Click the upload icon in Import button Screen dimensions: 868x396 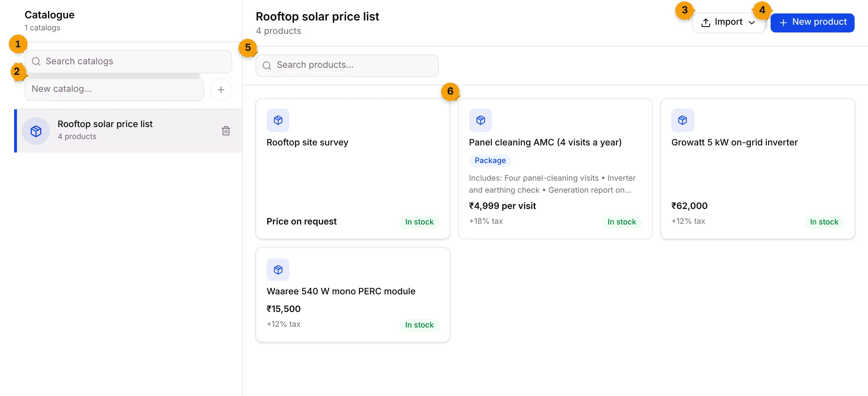point(706,22)
